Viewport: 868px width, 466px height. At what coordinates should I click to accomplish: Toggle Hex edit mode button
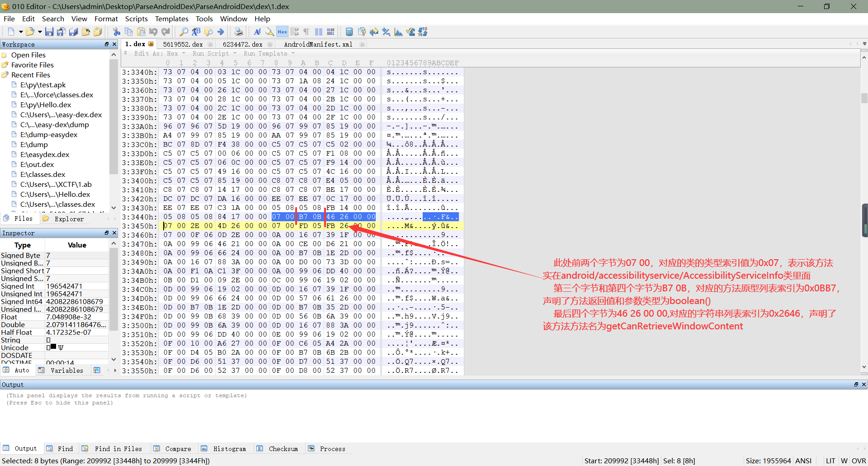282,32
